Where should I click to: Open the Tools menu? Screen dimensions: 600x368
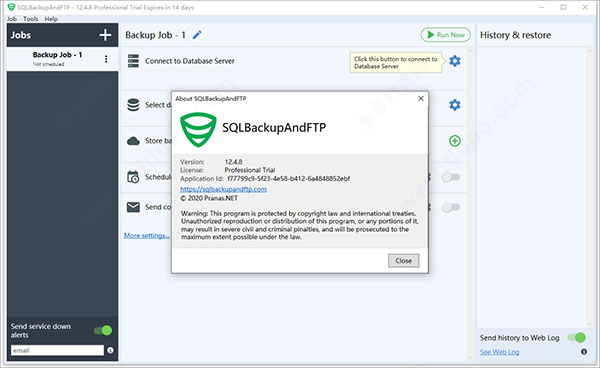tap(31, 19)
